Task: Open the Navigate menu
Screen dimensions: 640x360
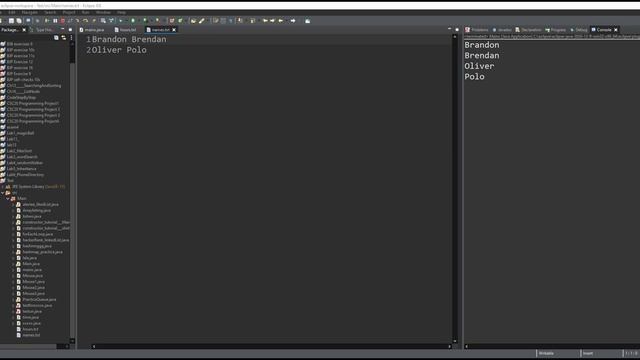Action: coord(29,12)
